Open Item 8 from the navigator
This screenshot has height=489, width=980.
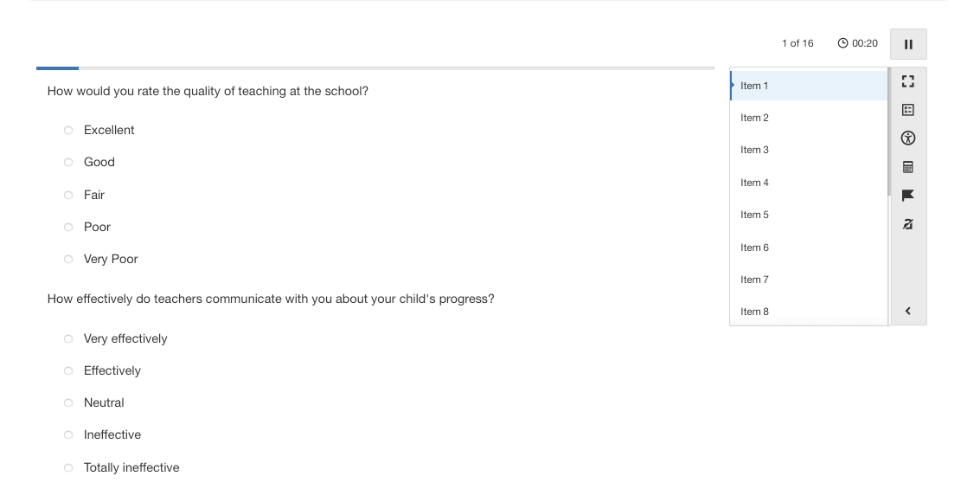[809, 312]
